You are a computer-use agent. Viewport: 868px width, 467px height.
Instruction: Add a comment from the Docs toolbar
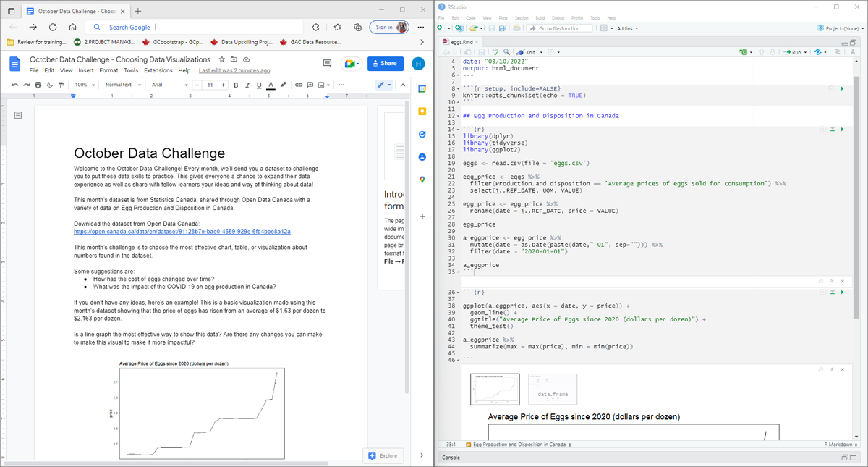[309, 85]
